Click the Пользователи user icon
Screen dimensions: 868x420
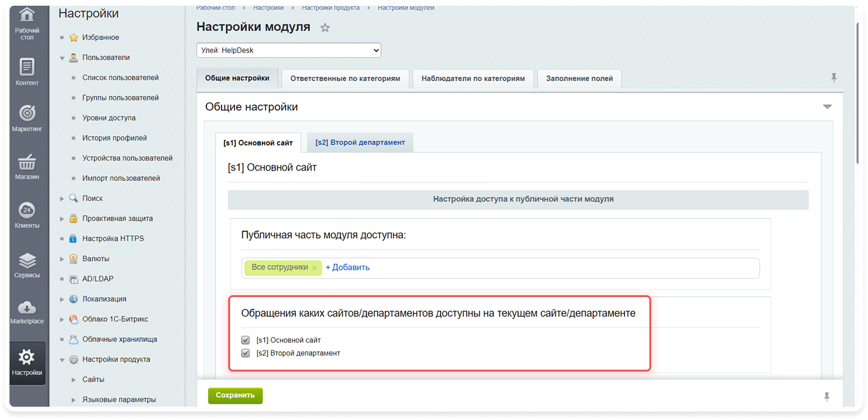(74, 57)
